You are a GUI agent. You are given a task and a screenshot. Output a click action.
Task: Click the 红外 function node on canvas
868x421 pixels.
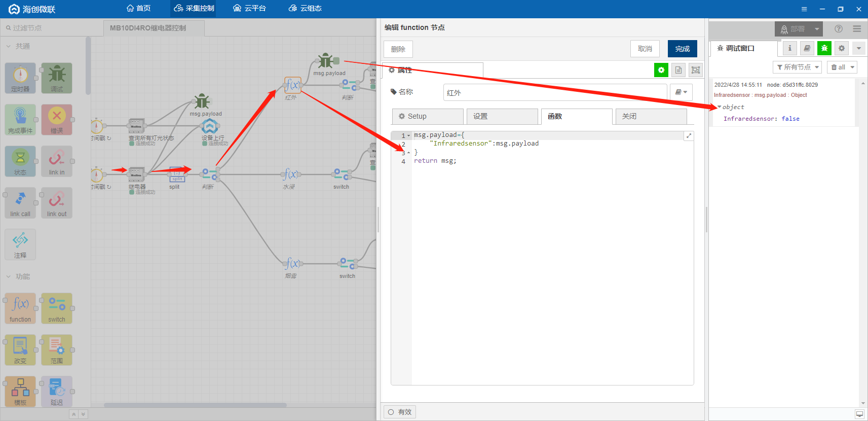point(292,85)
